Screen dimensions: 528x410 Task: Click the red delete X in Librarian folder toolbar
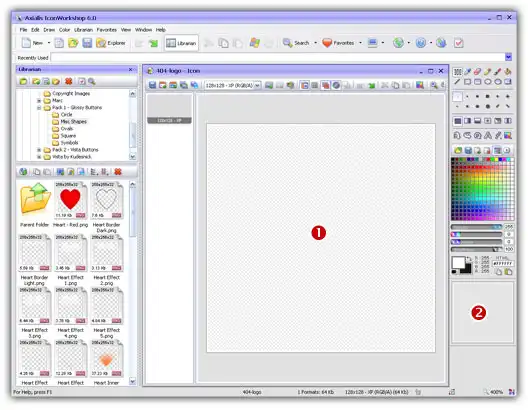(x=69, y=81)
